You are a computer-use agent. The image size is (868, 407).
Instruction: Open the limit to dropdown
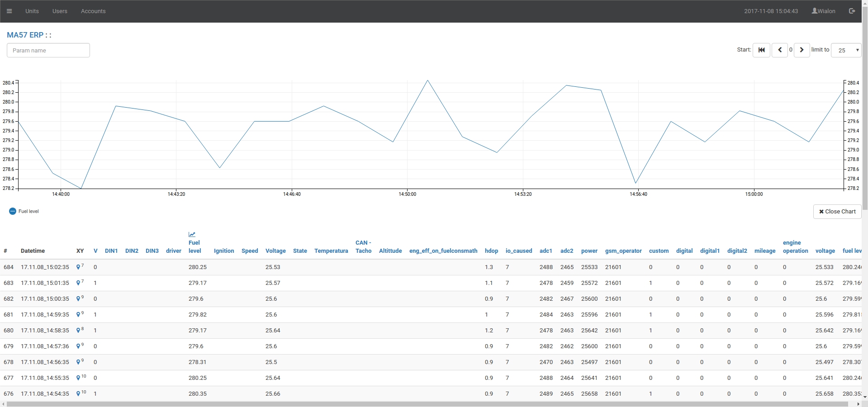point(846,50)
